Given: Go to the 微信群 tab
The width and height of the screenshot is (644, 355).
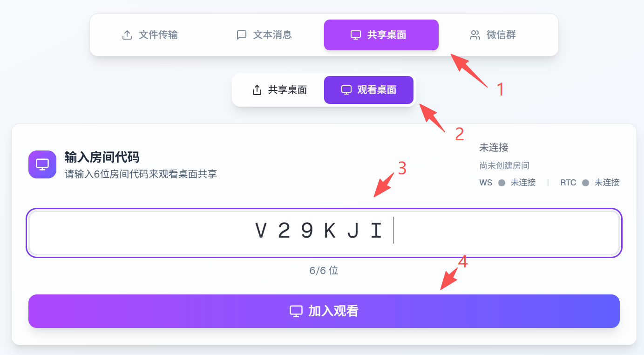Looking at the screenshot, I should pos(493,35).
